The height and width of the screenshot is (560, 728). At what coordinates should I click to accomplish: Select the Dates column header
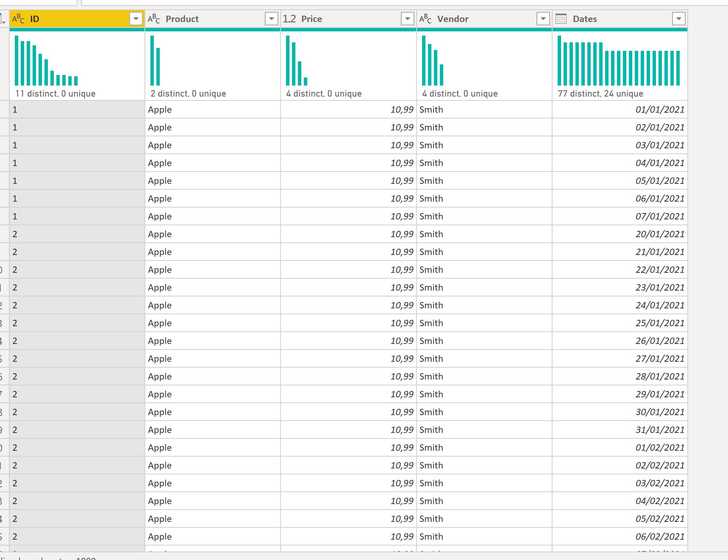(620, 19)
